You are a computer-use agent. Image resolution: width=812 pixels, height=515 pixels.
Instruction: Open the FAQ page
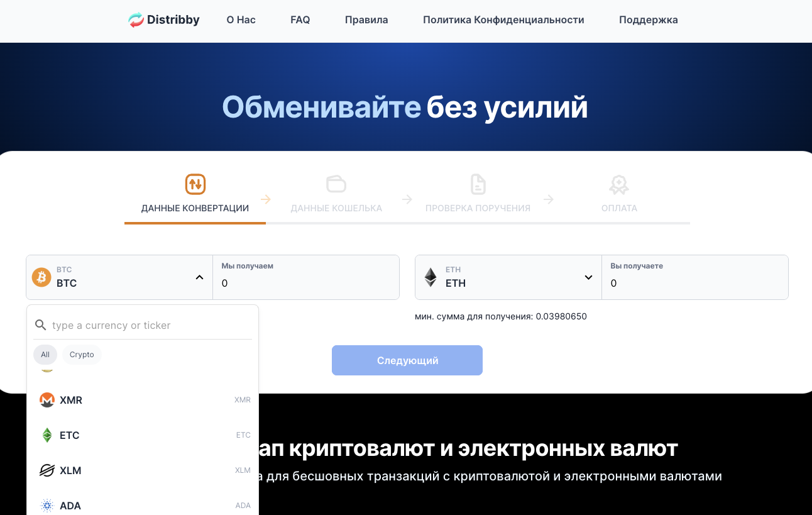300,20
